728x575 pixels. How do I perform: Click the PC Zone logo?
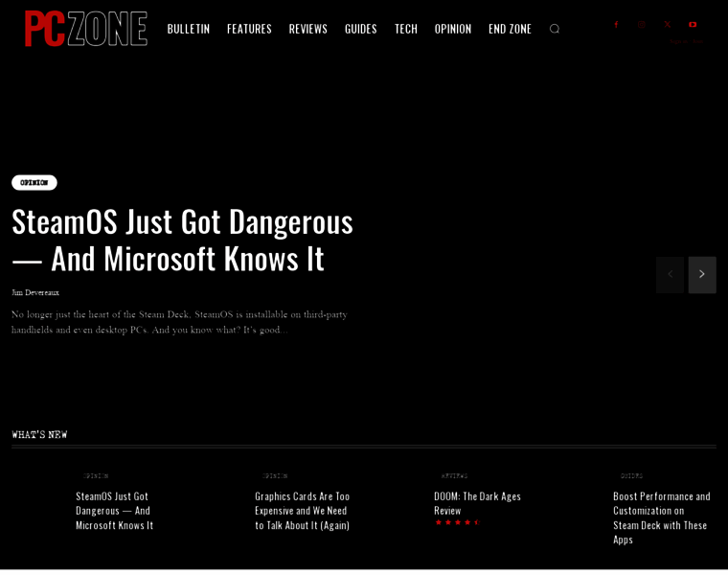pyautogui.click(x=85, y=29)
